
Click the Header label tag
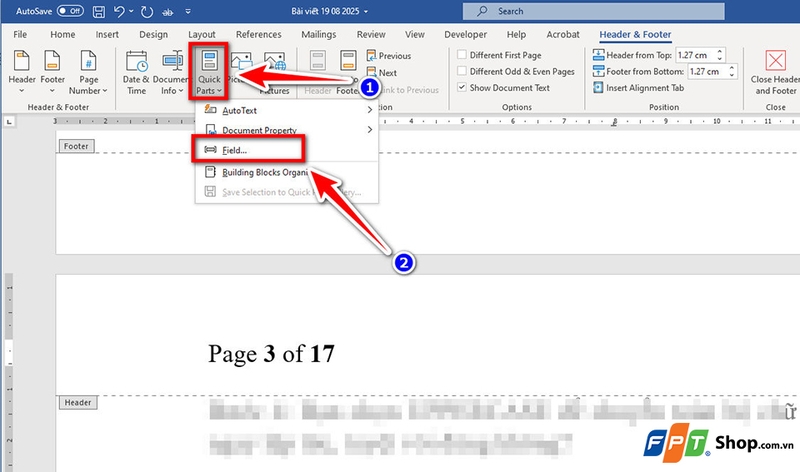coord(78,403)
